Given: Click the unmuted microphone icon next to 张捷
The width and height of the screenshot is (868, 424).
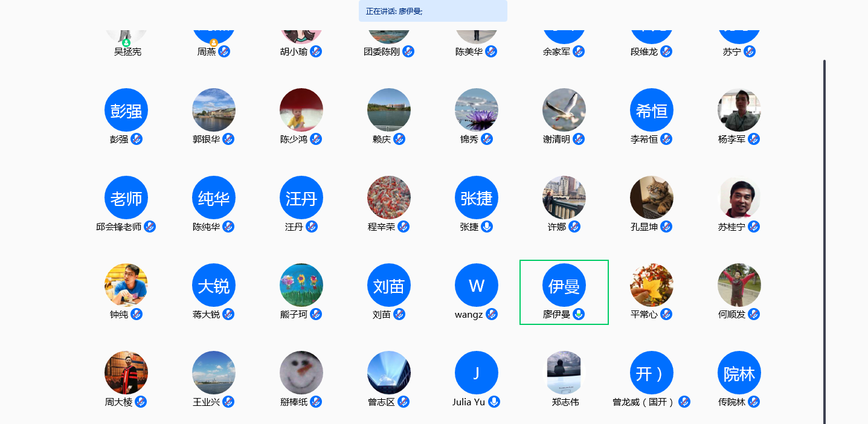Looking at the screenshot, I should [487, 226].
